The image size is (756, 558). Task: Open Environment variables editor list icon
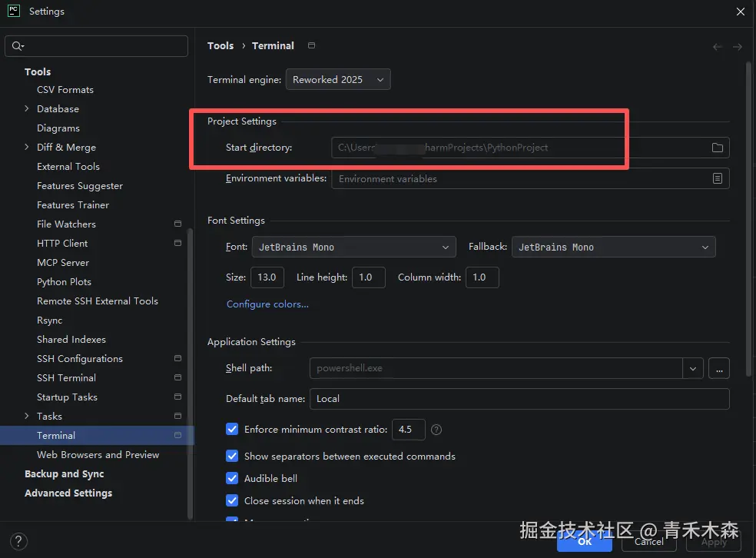[x=718, y=178]
